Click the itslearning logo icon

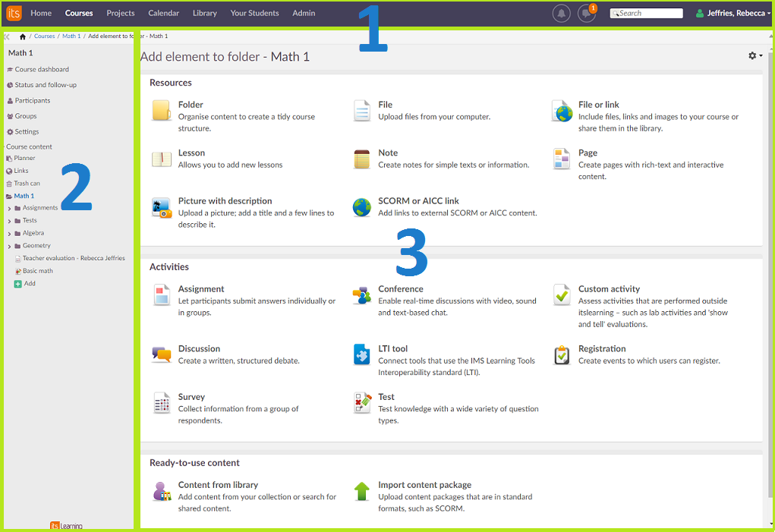[14, 14]
